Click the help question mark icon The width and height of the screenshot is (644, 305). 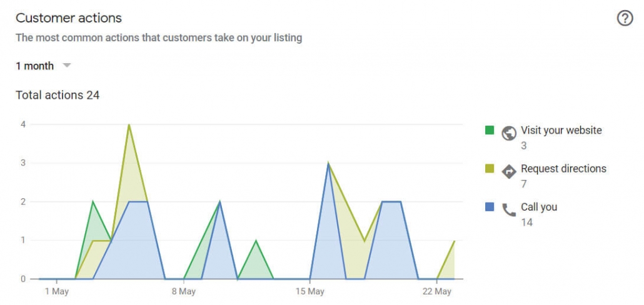pos(625,18)
